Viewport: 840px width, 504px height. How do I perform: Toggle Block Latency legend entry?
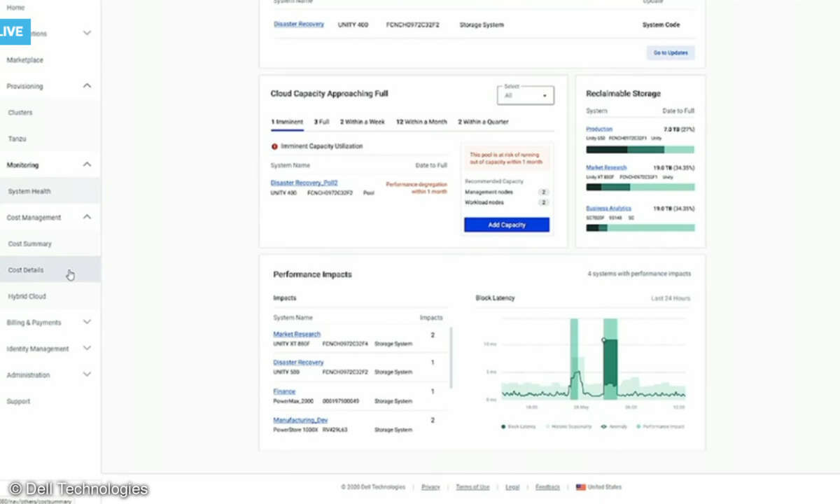tap(518, 426)
